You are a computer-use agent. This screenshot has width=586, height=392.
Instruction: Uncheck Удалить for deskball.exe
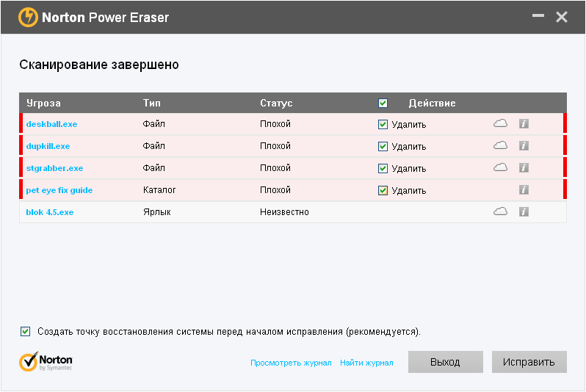point(383,125)
